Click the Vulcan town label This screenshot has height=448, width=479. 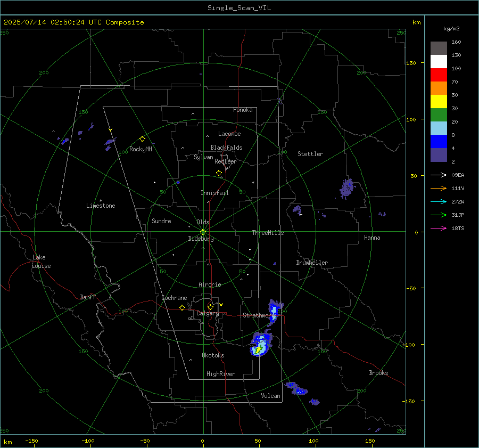tap(270, 396)
